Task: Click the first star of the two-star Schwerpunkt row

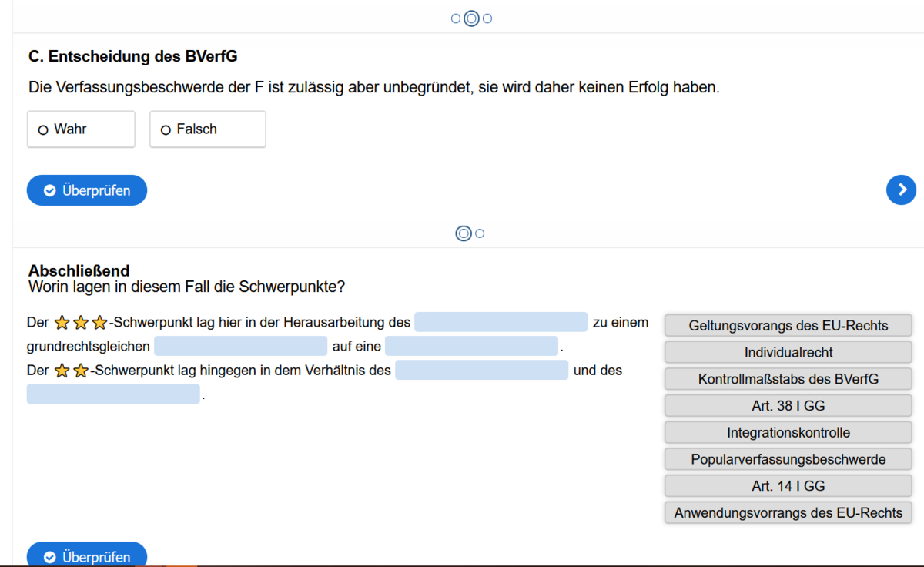Action: click(x=61, y=371)
